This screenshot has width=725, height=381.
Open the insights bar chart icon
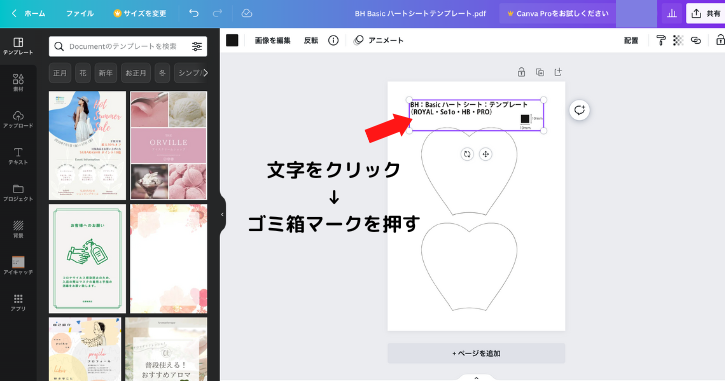(671, 13)
